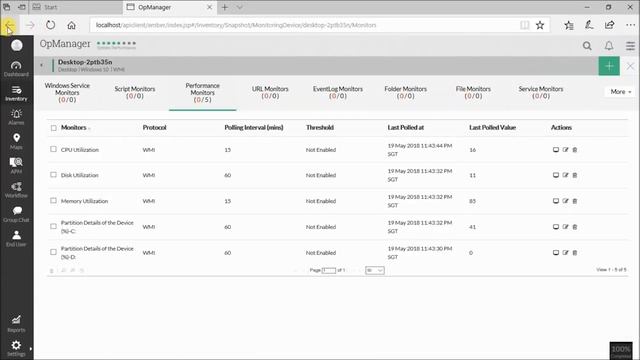The width and height of the screenshot is (640, 360).
Task: Select the Performance Monitors tab
Action: click(x=202, y=92)
